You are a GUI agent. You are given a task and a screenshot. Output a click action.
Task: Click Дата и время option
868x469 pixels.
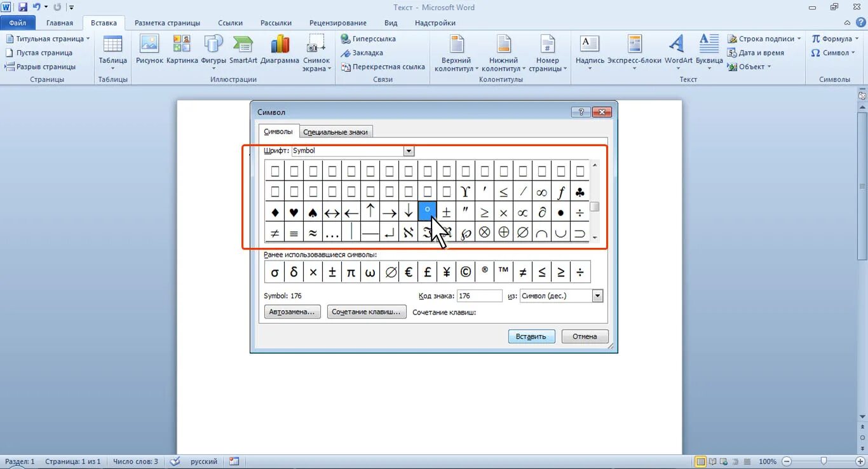coord(756,53)
